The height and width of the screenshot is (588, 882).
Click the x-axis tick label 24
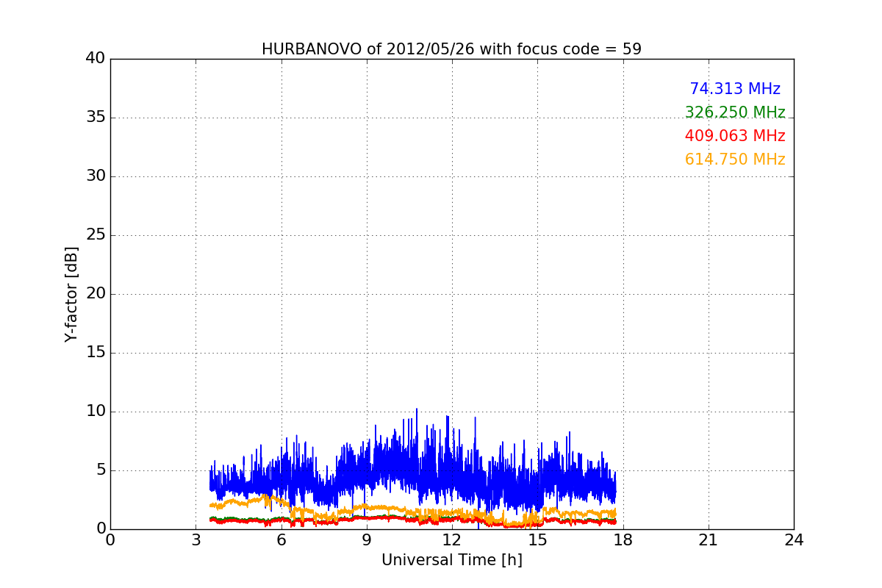pos(794,540)
